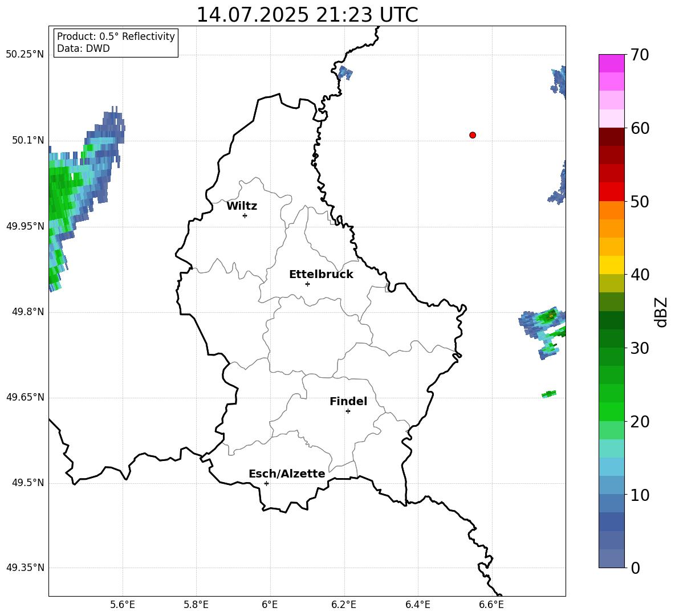Click the 6.2°E longitude label

tap(344, 605)
